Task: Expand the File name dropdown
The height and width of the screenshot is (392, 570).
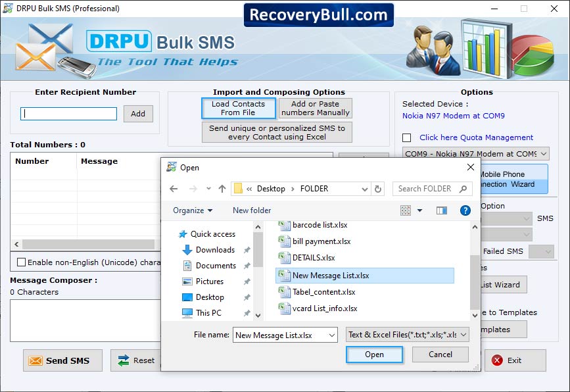Action: pyautogui.click(x=331, y=335)
